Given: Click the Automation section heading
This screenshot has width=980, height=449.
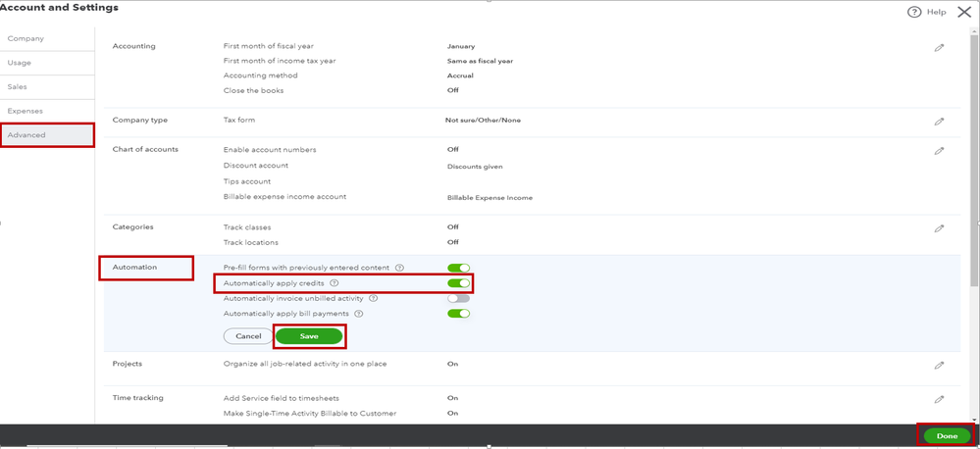Looking at the screenshot, I should (134, 268).
